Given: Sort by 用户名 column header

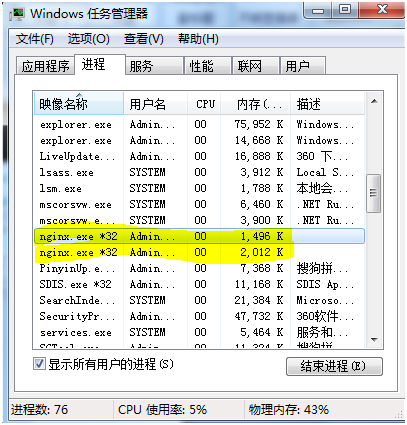Looking at the screenshot, I should (155, 104).
